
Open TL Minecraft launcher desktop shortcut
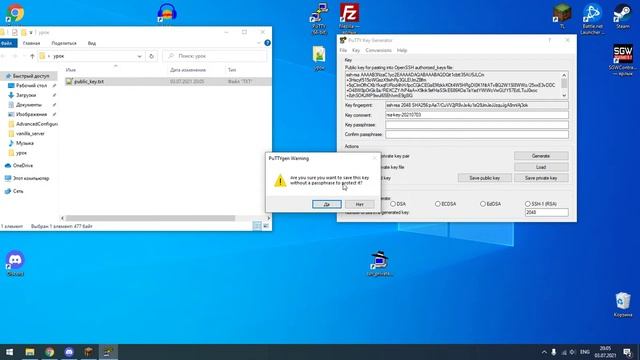pyautogui.click(x=562, y=16)
